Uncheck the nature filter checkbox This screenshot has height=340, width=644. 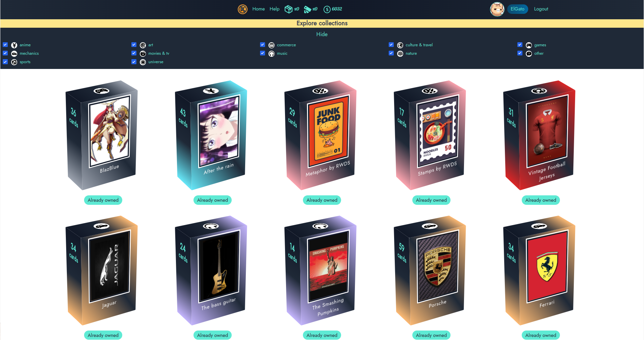coord(391,53)
